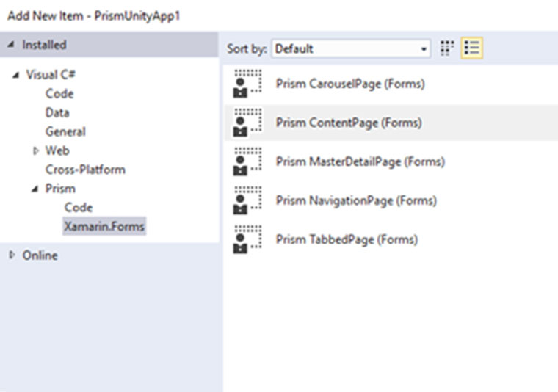Choose Prism NavigationPage (Forms) template text
Image resolution: width=558 pixels, height=392 pixels.
(357, 200)
